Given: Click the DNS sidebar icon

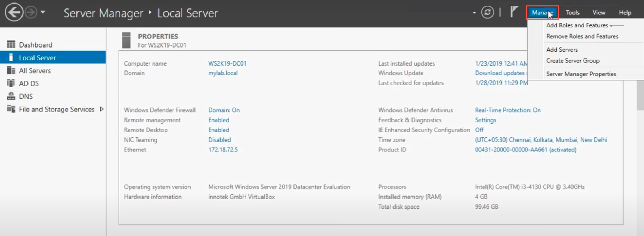Looking at the screenshot, I should pyautogui.click(x=11, y=96).
